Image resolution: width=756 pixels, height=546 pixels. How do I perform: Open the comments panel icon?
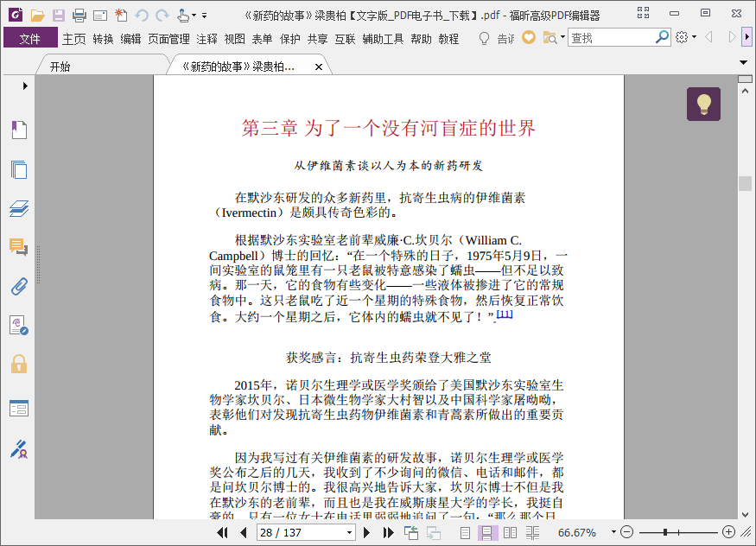(x=19, y=247)
